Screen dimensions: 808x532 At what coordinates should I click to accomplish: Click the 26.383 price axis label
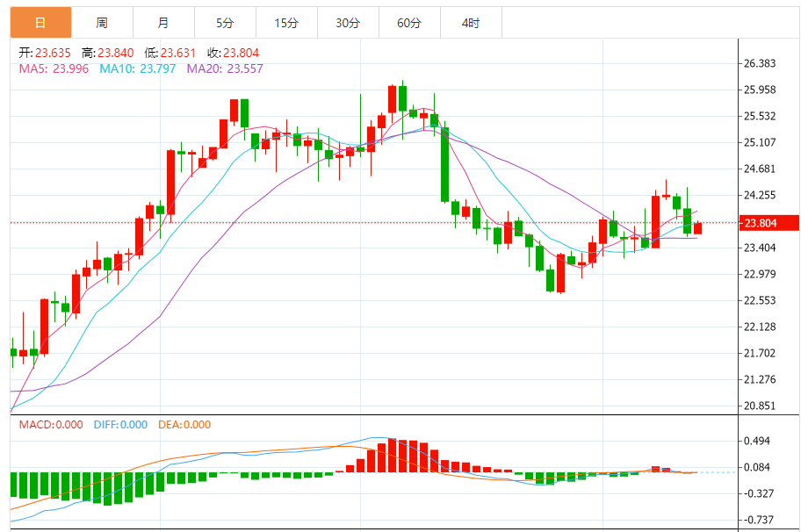[760, 63]
